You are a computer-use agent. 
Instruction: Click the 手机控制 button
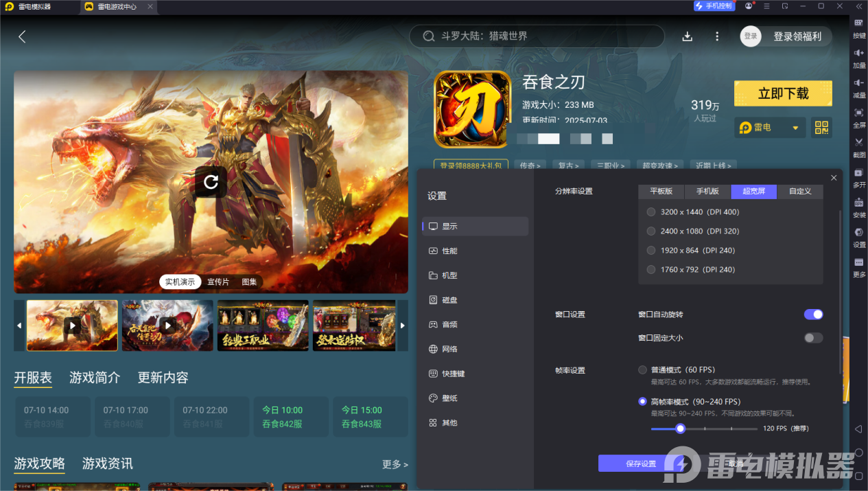point(714,6)
